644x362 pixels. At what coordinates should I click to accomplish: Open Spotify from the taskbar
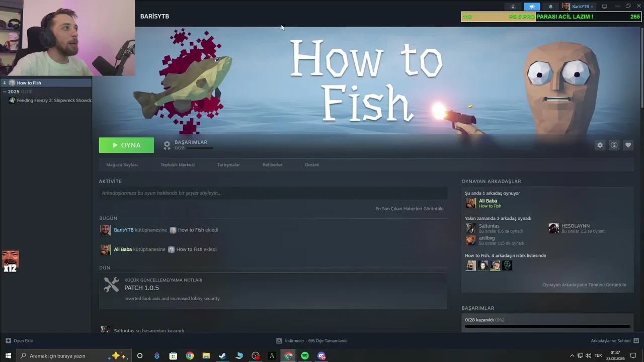point(305,356)
